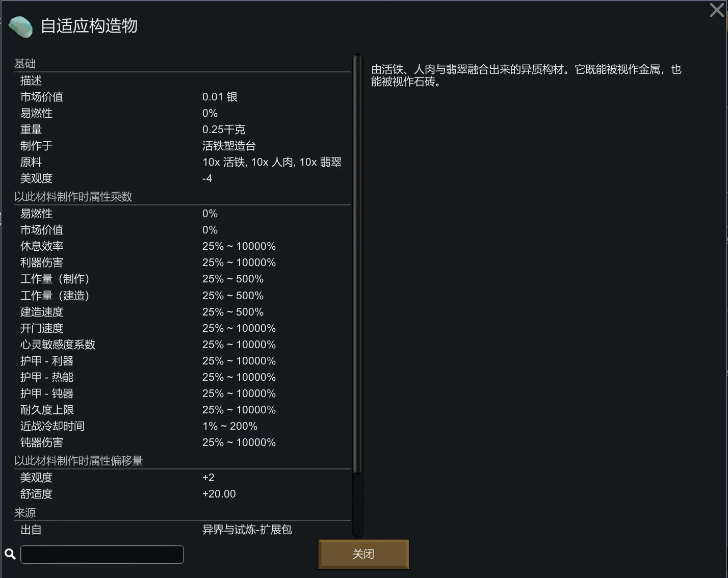Select the 护甲 - 热能 row
This screenshot has height=578, width=728.
point(183,377)
